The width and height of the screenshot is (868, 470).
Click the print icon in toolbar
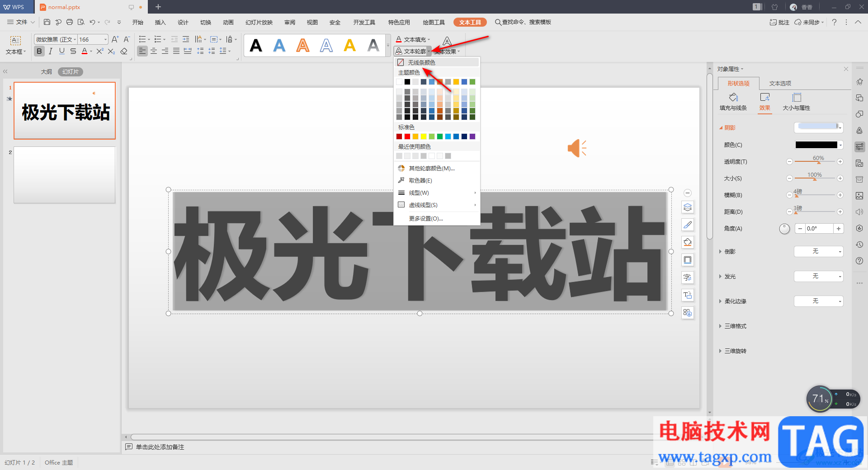point(70,22)
